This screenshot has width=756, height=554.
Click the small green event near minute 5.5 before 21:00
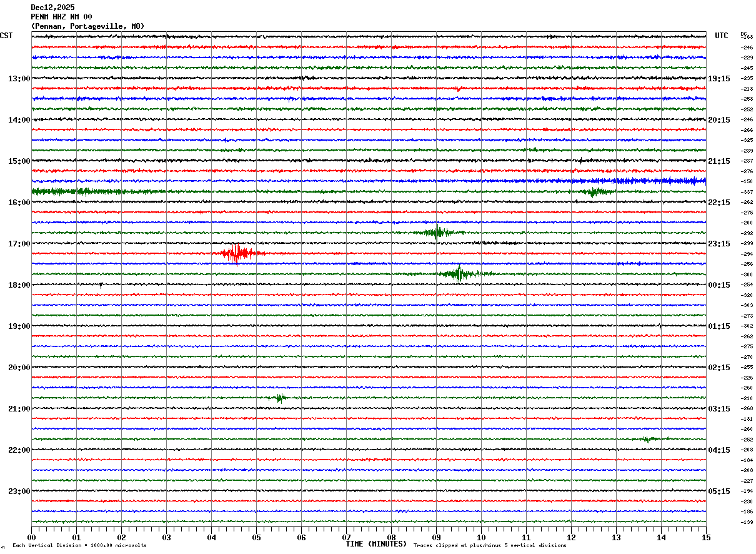(280, 398)
